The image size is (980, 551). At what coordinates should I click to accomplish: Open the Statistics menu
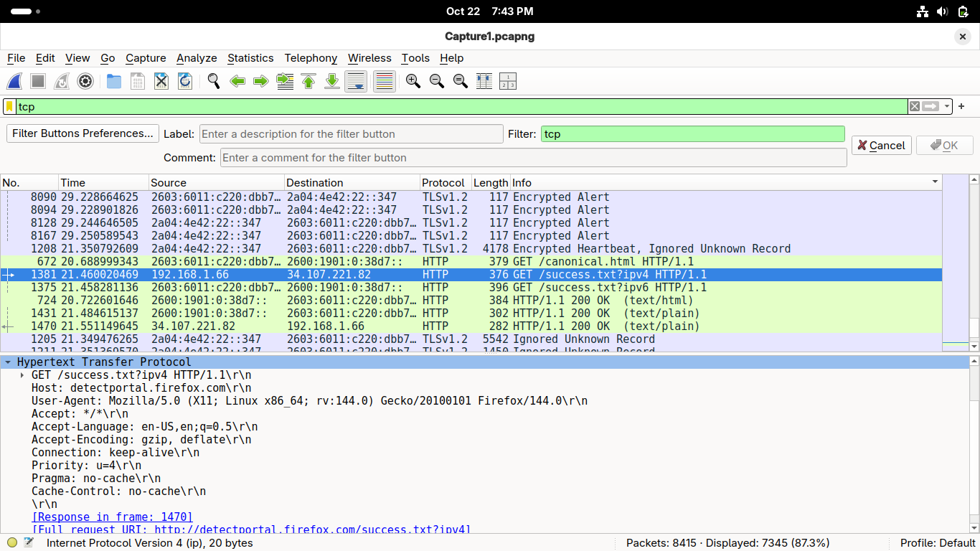[250, 58]
